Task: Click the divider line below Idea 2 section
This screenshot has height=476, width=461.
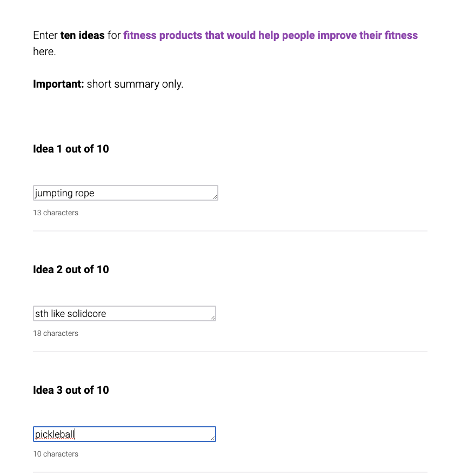Action: point(230,352)
